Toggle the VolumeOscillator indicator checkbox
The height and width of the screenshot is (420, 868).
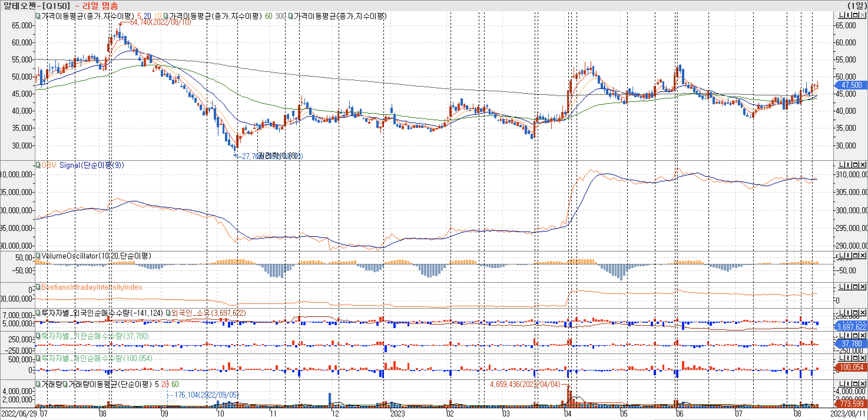click(x=38, y=256)
